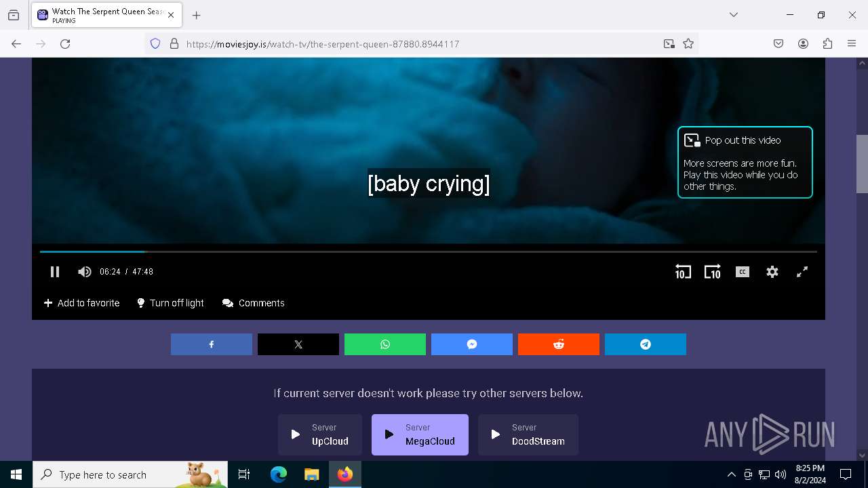List all tabs dropdown
The height and width of the screenshot is (488, 868).
tap(734, 15)
